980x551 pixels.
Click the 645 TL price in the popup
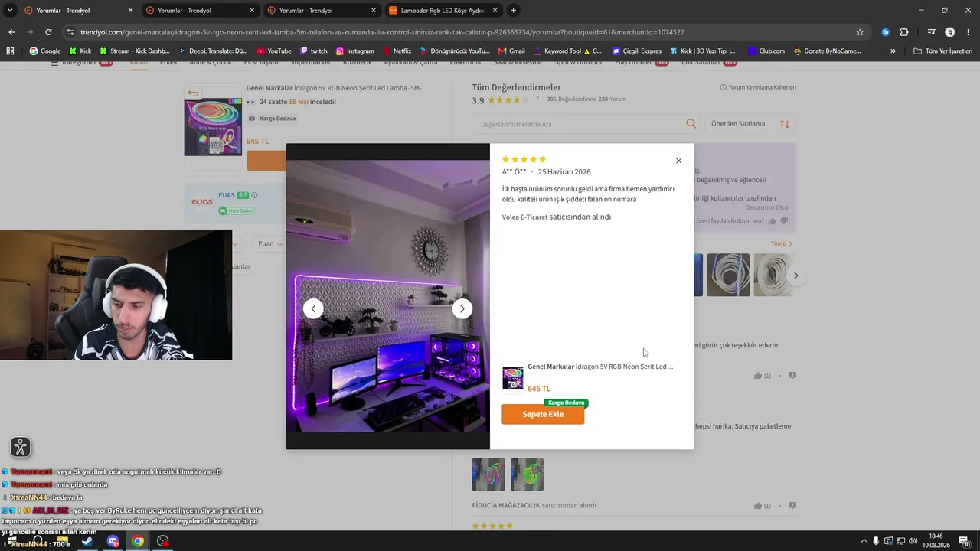pyautogui.click(x=539, y=389)
